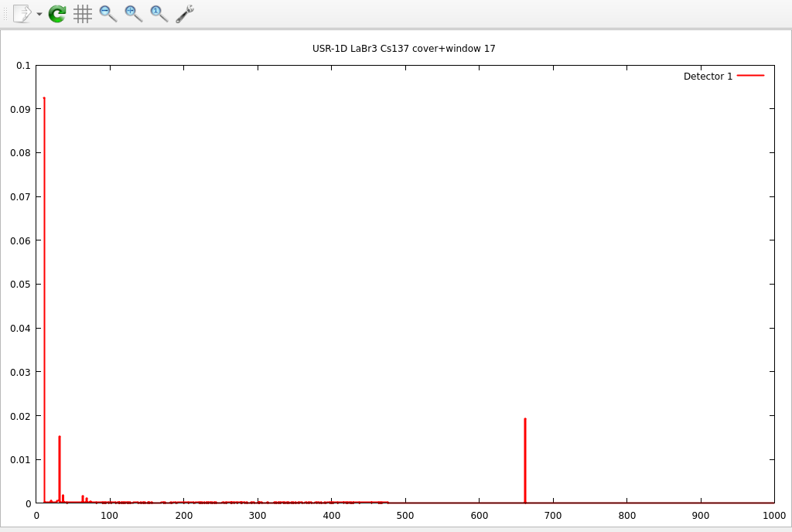Viewport: 792px width, 532px height.
Task: Click the top of the tall peak near 10
Action: coord(44,99)
